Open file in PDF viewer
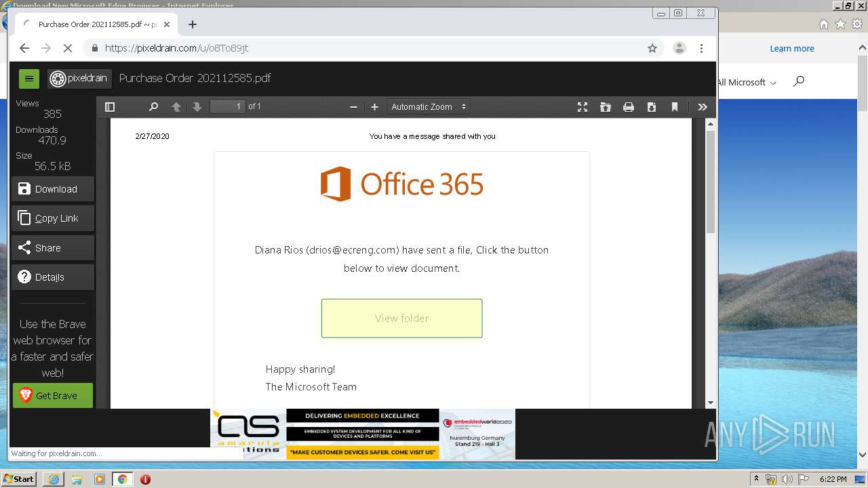 pyautogui.click(x=605, y=107)
